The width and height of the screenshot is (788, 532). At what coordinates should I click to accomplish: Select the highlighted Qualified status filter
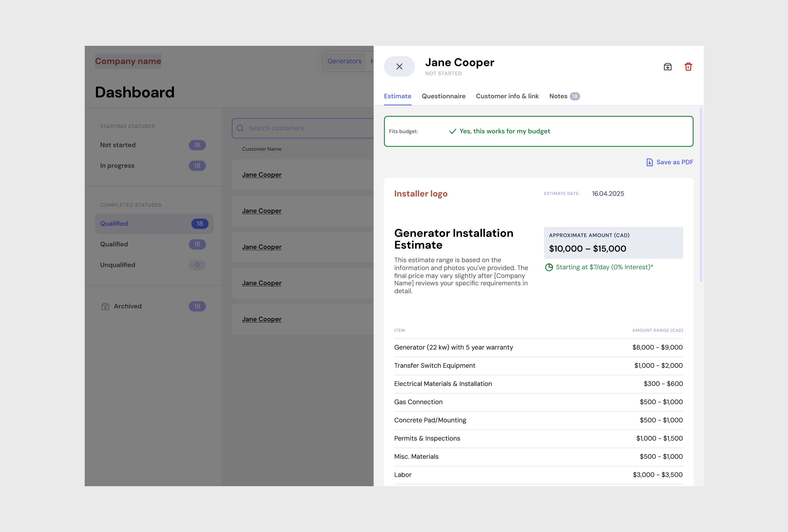[154, 224]
